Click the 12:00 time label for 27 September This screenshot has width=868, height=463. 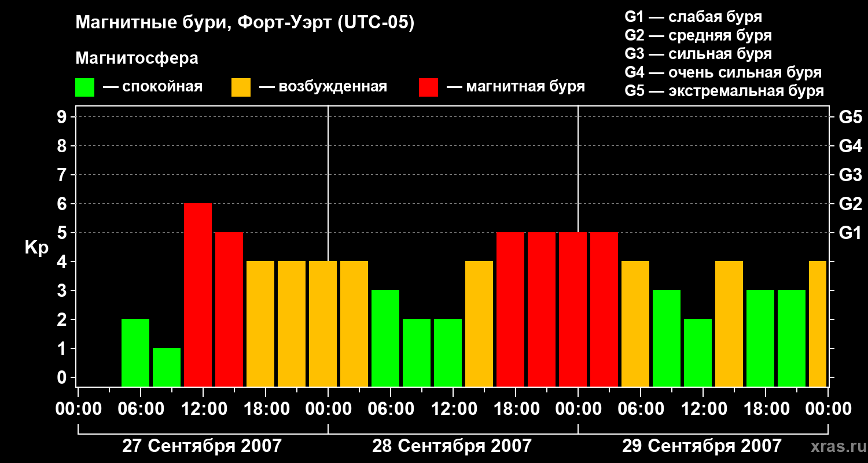click(x=203, y=409)
